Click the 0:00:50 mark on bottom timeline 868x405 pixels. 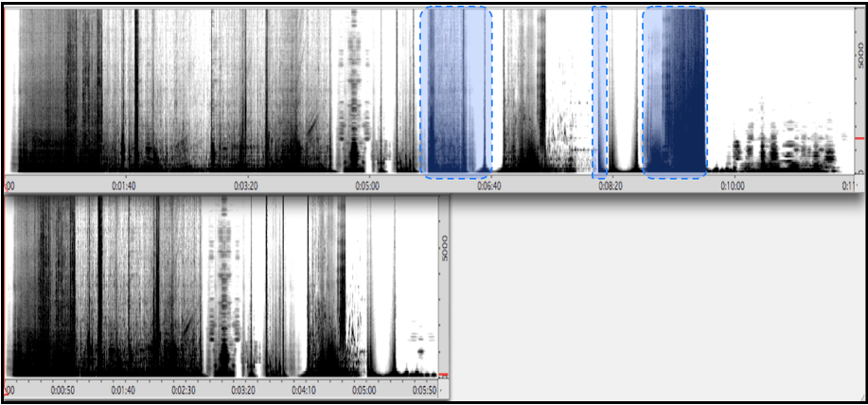pyautogui.click(x=63, y=389)
